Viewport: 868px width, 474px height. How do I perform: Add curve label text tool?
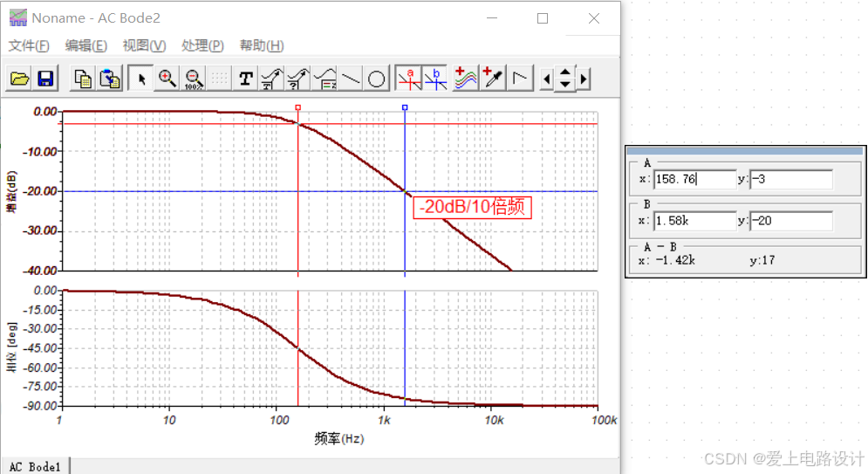[x=272, y=79]
